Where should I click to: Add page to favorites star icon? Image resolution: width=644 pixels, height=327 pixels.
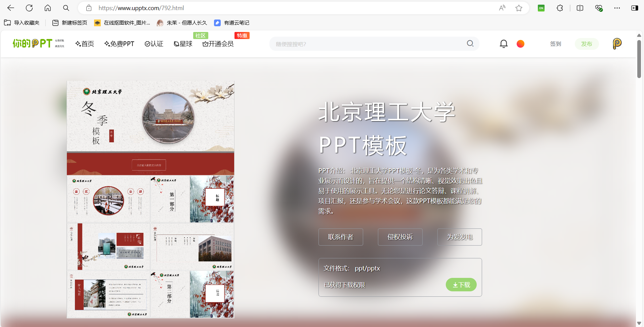(x=519, y=8)
